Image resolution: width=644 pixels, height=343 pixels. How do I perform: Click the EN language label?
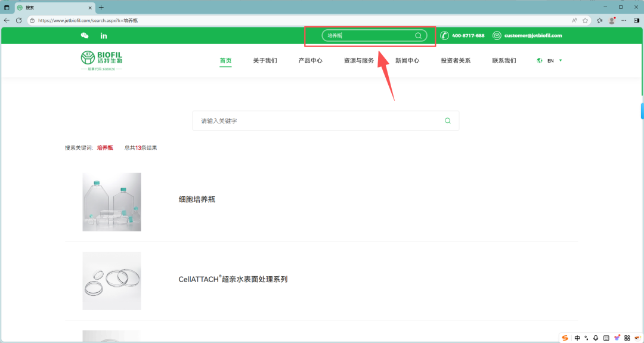tap(550, 61)
